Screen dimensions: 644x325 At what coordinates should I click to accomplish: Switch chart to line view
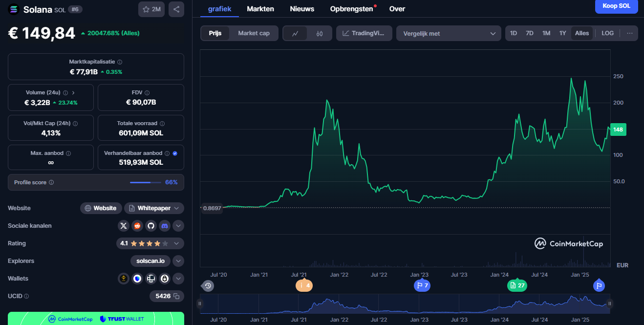click(295, 33)
